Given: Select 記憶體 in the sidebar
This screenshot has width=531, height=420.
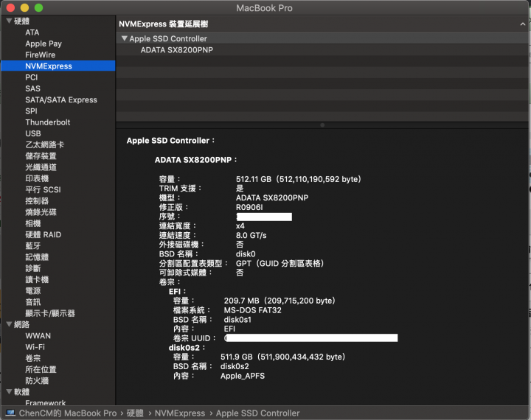Looking at the screenshot, I should tap(37, 257).
